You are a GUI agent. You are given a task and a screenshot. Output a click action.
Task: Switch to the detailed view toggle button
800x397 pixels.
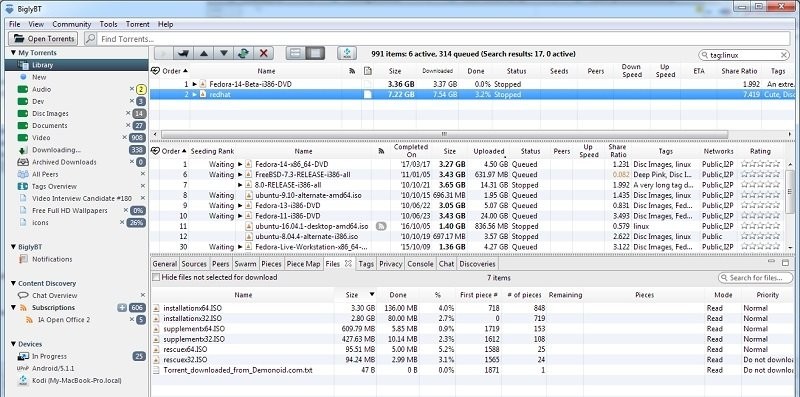coord(315,53)
